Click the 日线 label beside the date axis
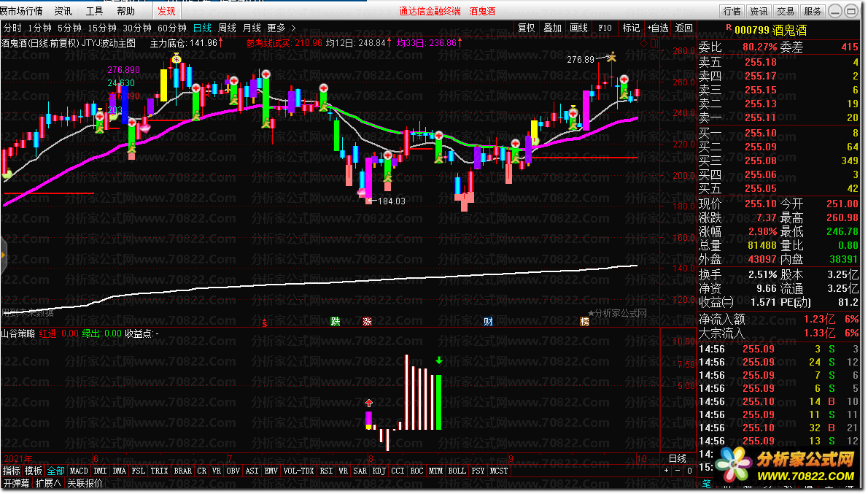This screenshot has width=868, height=494. click(x=678, y=458)
